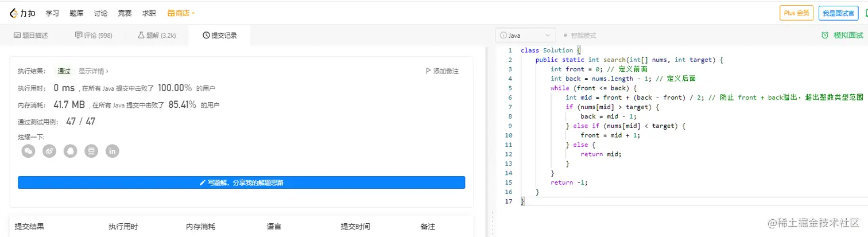Image resolution: width=868 pixels, height=237 pixels.
Task: Click the 执行用时 column header
Action: (x=123, y=227)
